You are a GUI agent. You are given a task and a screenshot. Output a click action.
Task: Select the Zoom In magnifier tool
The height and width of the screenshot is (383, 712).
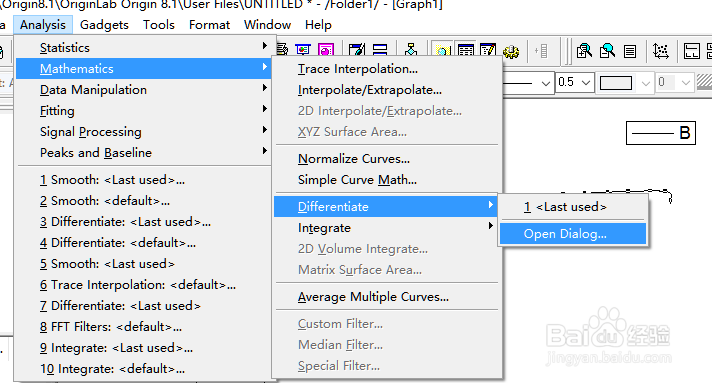click(x=584, y=51)
